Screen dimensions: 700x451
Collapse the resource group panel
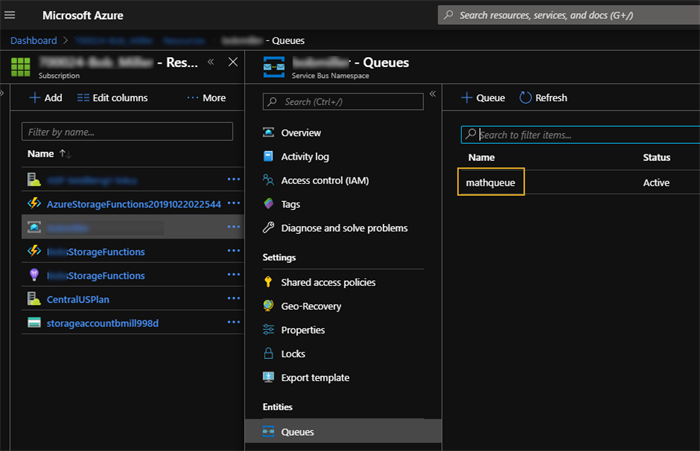pyautogui.click(x=211, y=62)
